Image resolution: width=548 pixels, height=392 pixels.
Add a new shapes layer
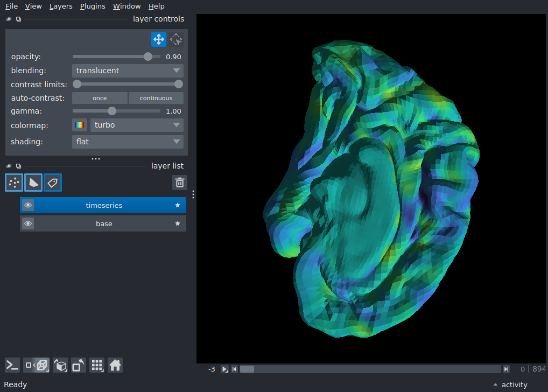click(33, 183)
